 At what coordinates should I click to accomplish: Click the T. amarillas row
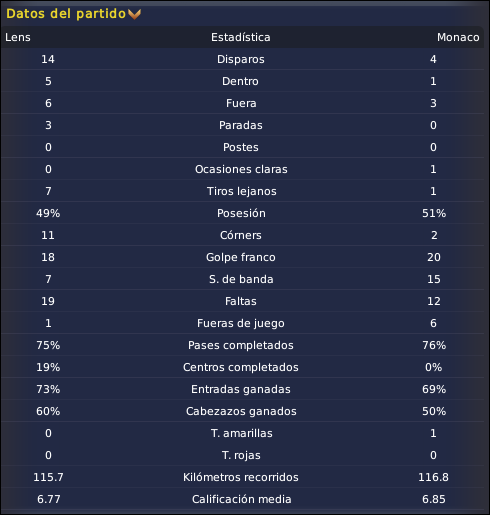pos(242,433)
